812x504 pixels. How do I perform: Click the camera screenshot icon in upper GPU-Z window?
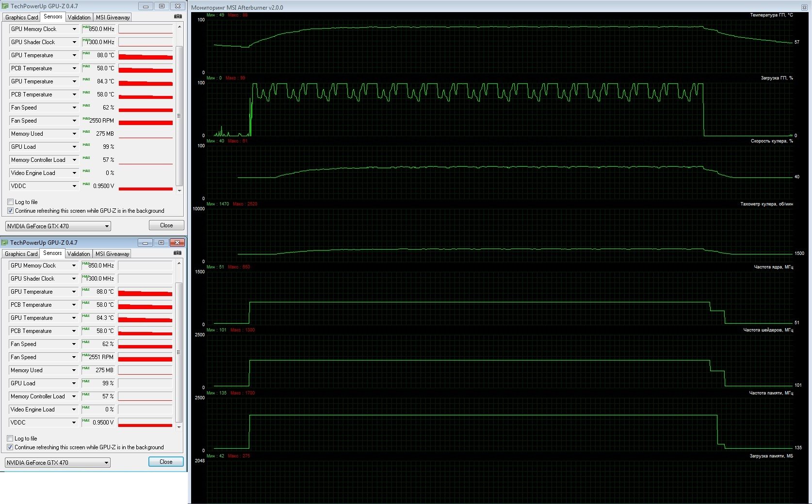[178, 16]
